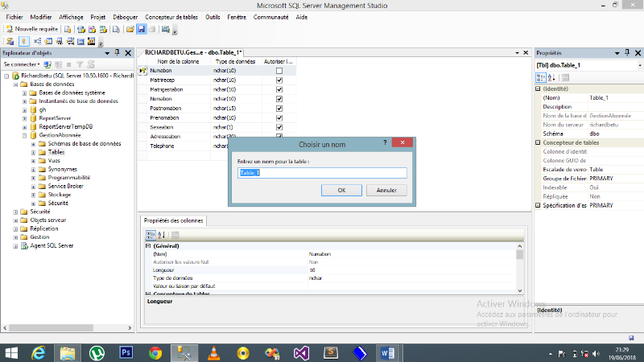Click the dialog help question mark button

click(x=385, y=142)
